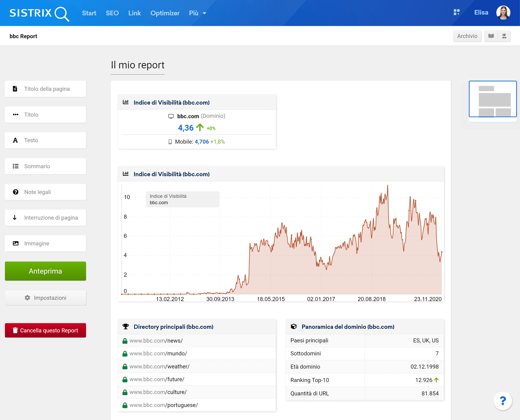Click the trash icon on delete button
Viewport: 520px width, 420px height.
(15, 330)
